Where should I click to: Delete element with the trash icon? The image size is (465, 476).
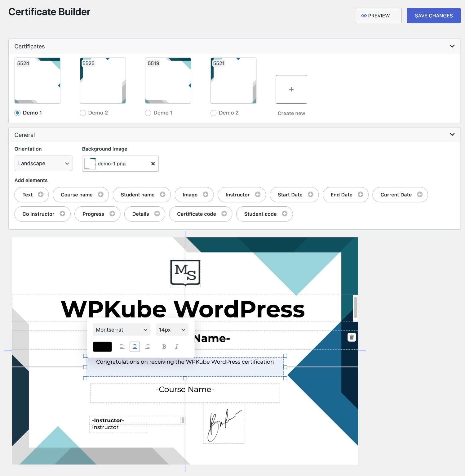[x=352, y=337]
